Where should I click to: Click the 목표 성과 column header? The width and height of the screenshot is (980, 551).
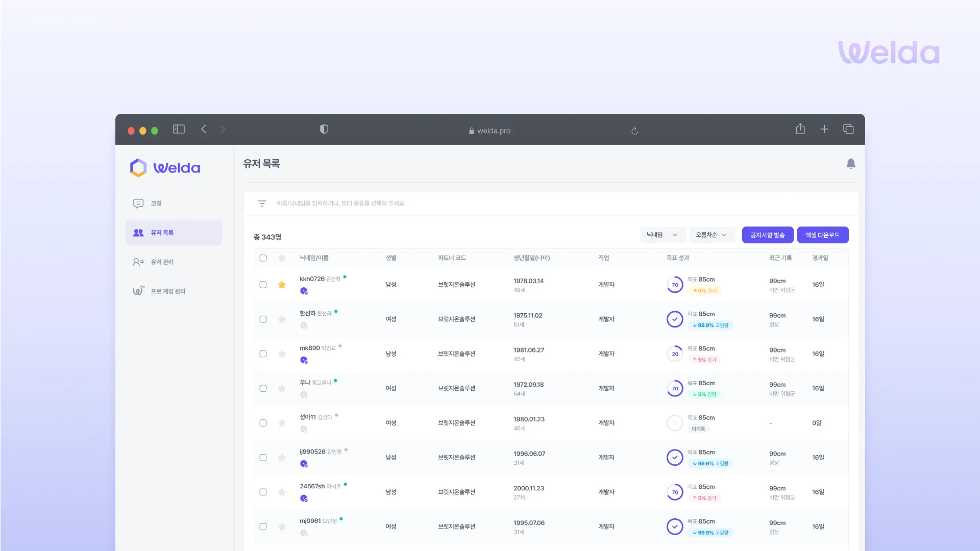coord(678,258)
